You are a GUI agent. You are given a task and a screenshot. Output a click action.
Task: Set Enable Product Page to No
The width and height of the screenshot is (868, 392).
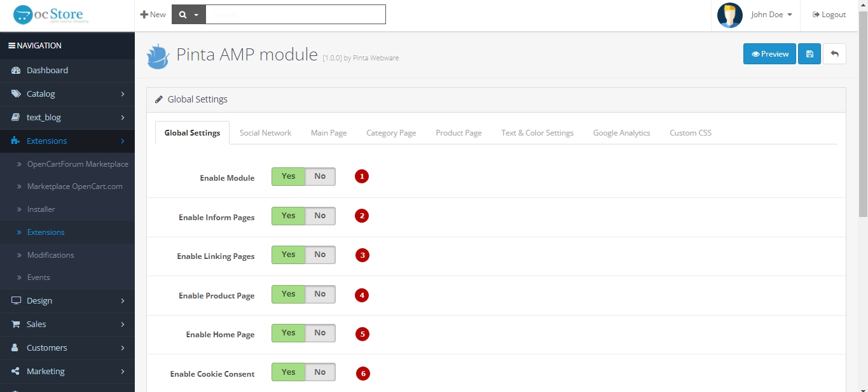coord(320,295)
